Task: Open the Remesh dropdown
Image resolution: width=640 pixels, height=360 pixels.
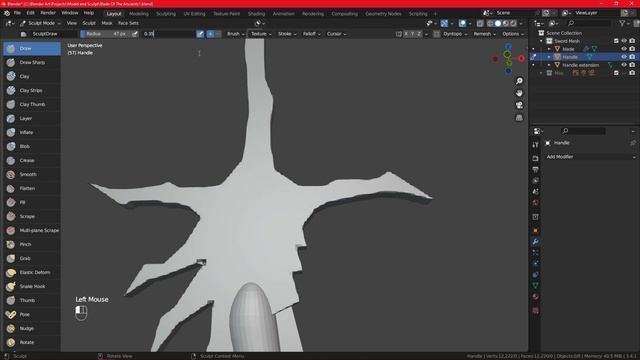Action: coord(484,34)
